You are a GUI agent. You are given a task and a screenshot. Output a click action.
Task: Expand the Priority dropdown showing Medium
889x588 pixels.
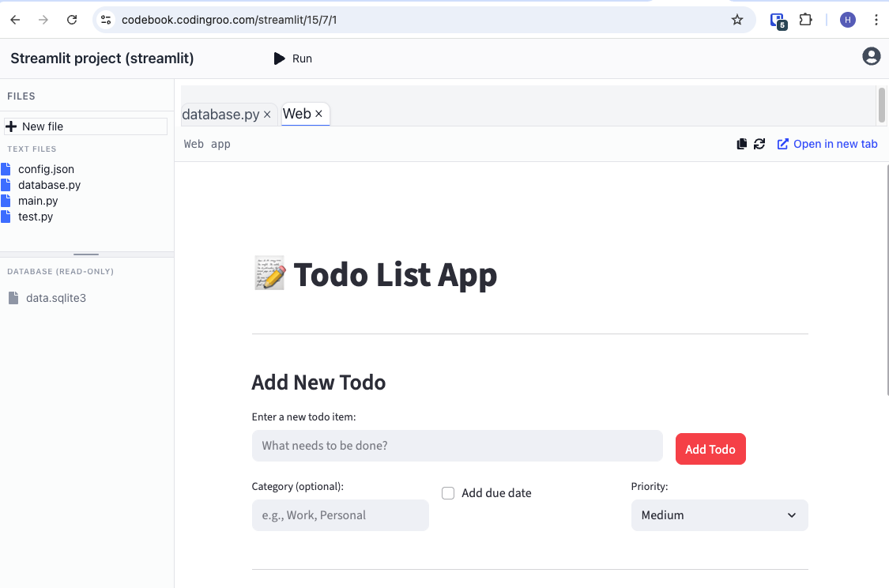coord(719,515)
